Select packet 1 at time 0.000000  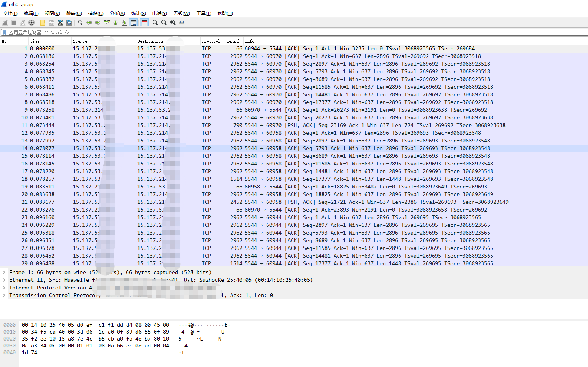[294, 48]
